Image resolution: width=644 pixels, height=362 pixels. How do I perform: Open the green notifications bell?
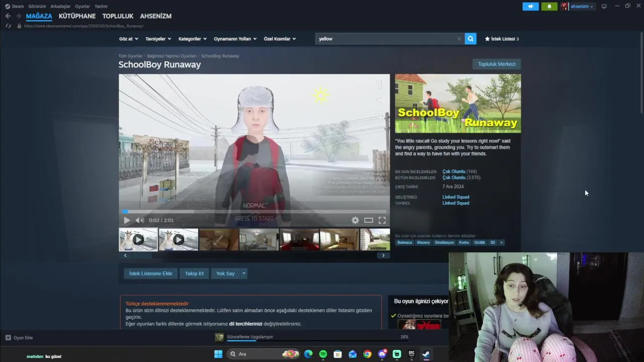click(549, 7)
